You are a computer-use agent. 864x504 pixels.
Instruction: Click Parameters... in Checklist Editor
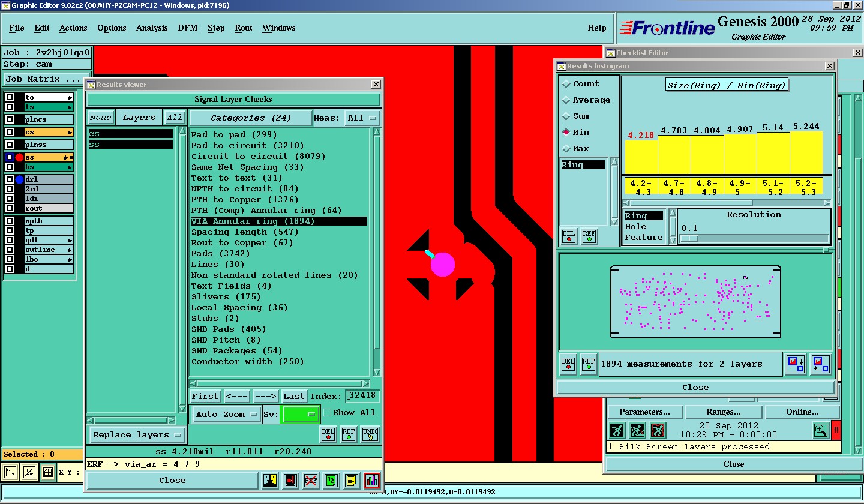coord(645,412)
